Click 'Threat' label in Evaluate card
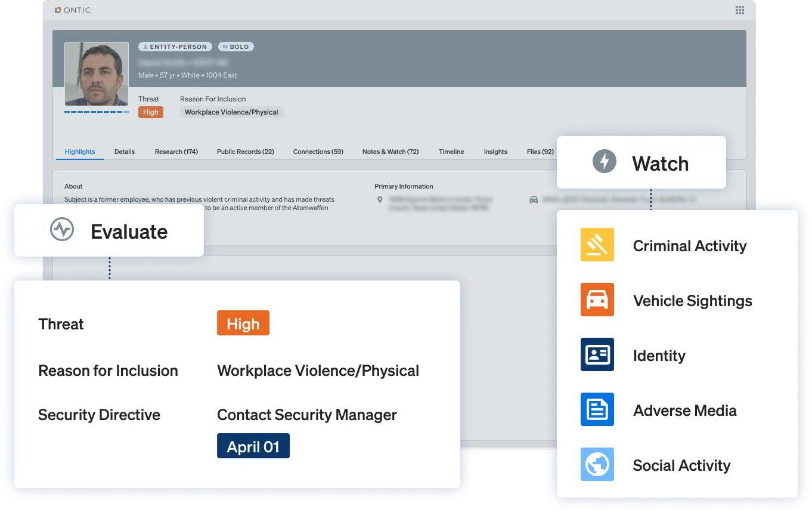812x512 pixels. [x=61, y=324]
